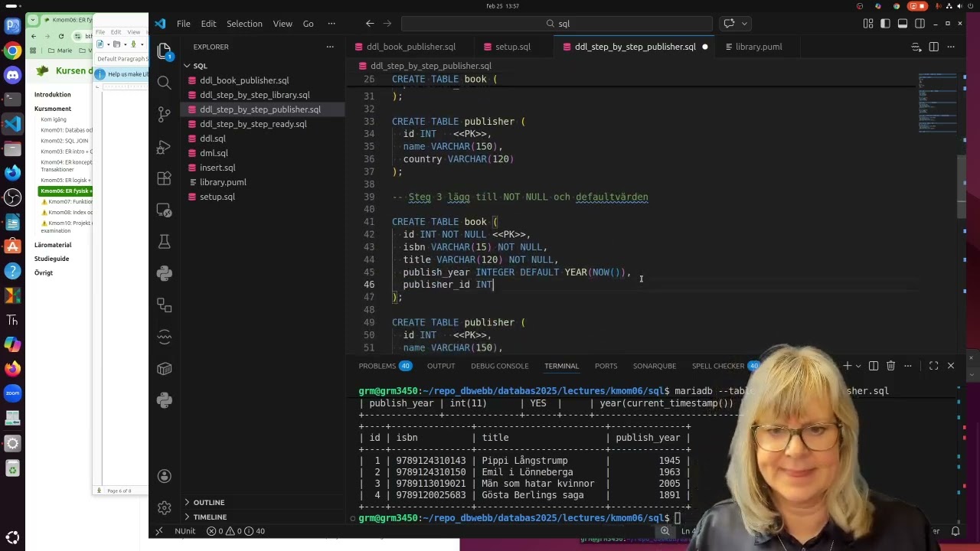980x551 pixels.
Task: Click the NUnit status bar item
Action: (185, 531)
